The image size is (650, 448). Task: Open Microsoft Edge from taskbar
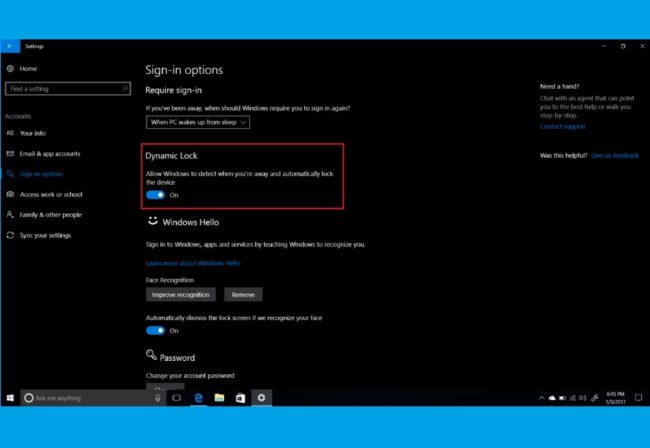click(199, 398)
